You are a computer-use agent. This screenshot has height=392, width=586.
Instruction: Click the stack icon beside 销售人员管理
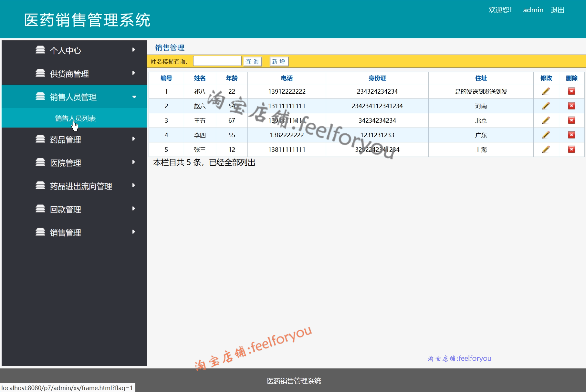coord(40,96)
